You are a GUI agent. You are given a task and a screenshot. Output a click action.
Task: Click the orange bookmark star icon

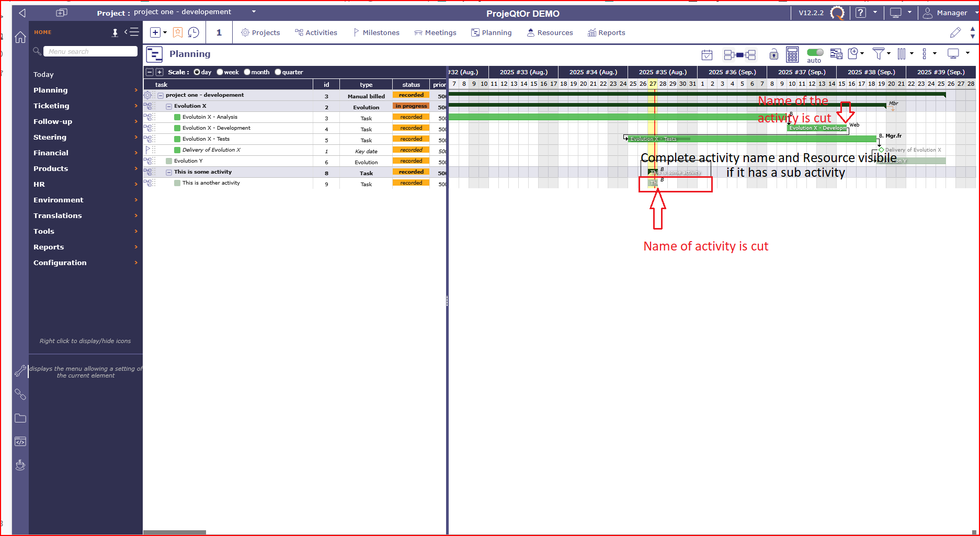178,32
